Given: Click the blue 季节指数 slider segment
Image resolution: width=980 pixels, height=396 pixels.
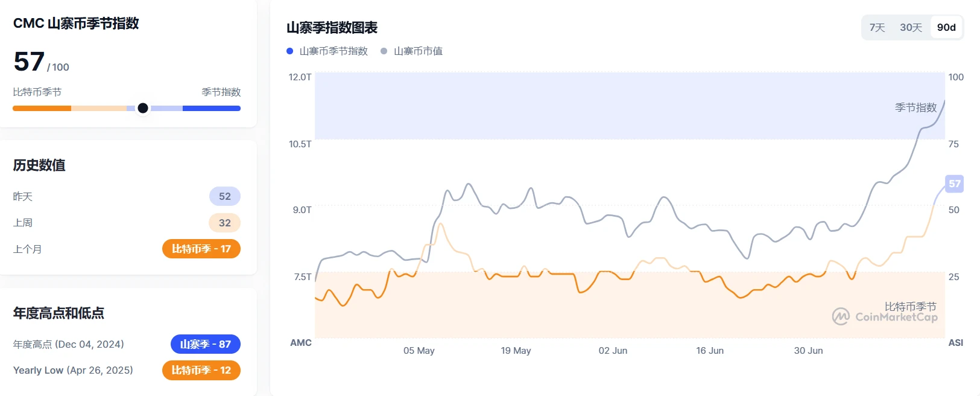Looking at the screenshot, I should point(211,109).
